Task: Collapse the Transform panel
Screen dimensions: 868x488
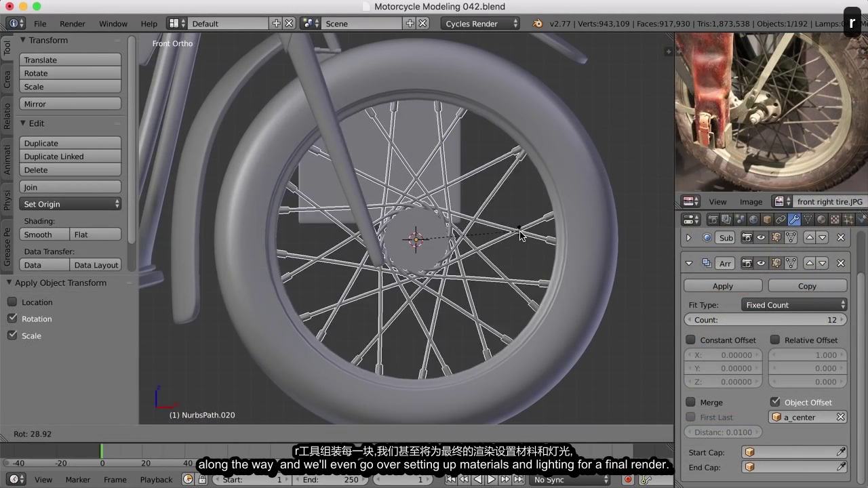Action: [22, 40]
